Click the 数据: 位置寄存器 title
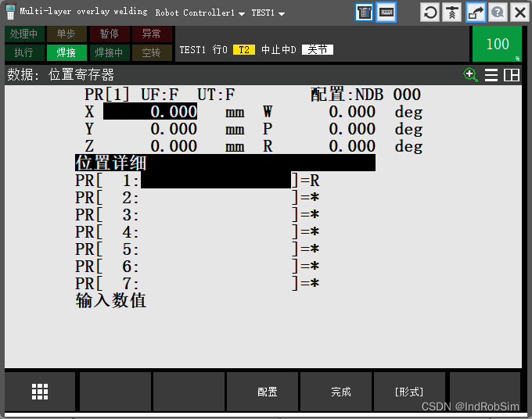532x419 pixels. (x=61, y=74)
